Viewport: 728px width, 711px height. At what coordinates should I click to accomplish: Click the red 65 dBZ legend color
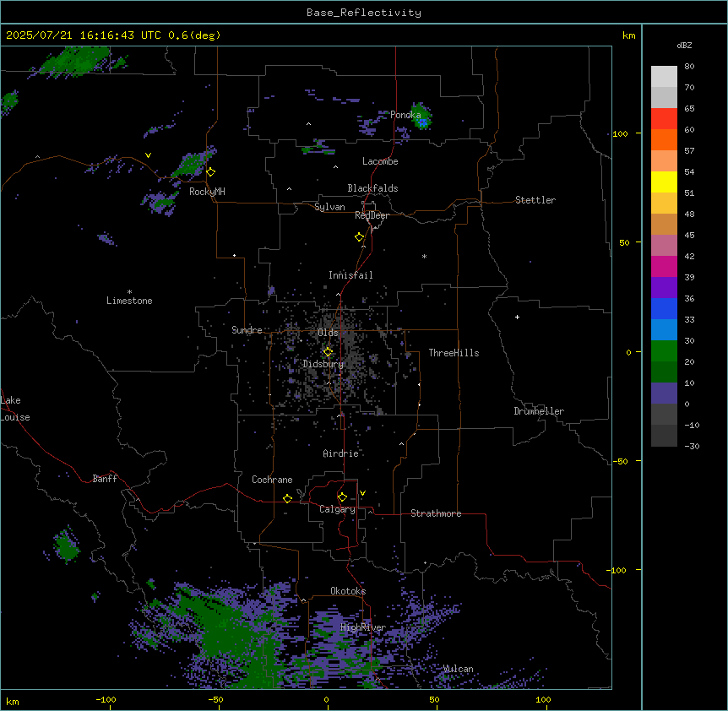(x=664, y=118)
